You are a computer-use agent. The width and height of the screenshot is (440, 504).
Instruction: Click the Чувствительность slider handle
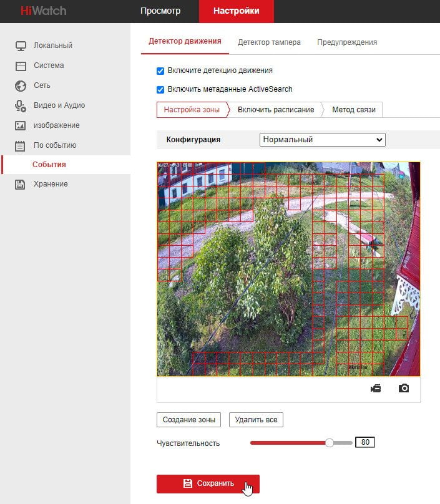[x=330, y=443]
